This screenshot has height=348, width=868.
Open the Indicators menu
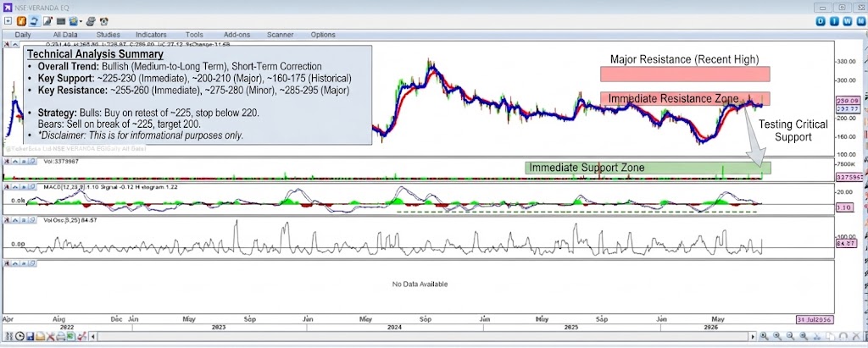pos(151,35)
